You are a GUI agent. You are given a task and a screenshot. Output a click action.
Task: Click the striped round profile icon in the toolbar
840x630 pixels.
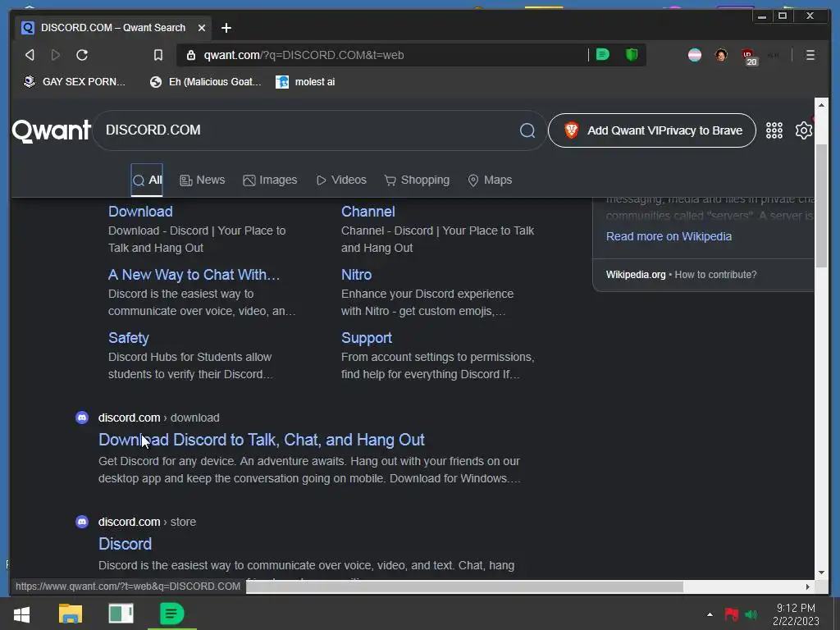click(x=695, y=55)
